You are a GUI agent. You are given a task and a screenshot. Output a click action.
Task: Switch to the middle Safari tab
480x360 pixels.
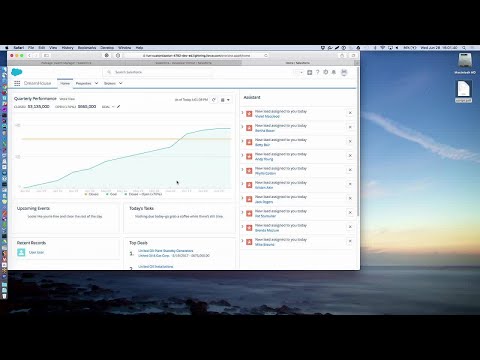tap(183, 63)
